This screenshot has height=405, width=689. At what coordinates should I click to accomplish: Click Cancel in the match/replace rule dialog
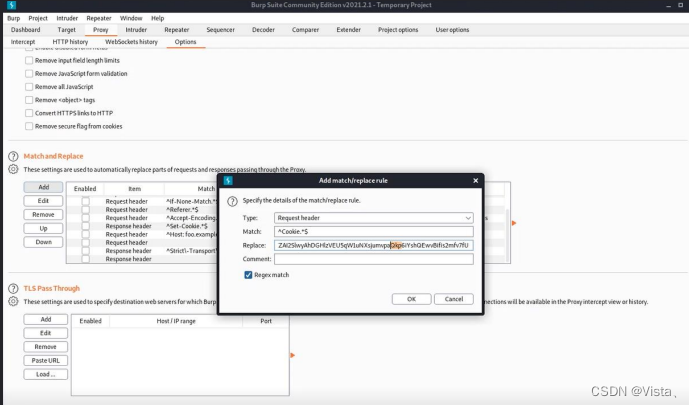tap(454, 299)
